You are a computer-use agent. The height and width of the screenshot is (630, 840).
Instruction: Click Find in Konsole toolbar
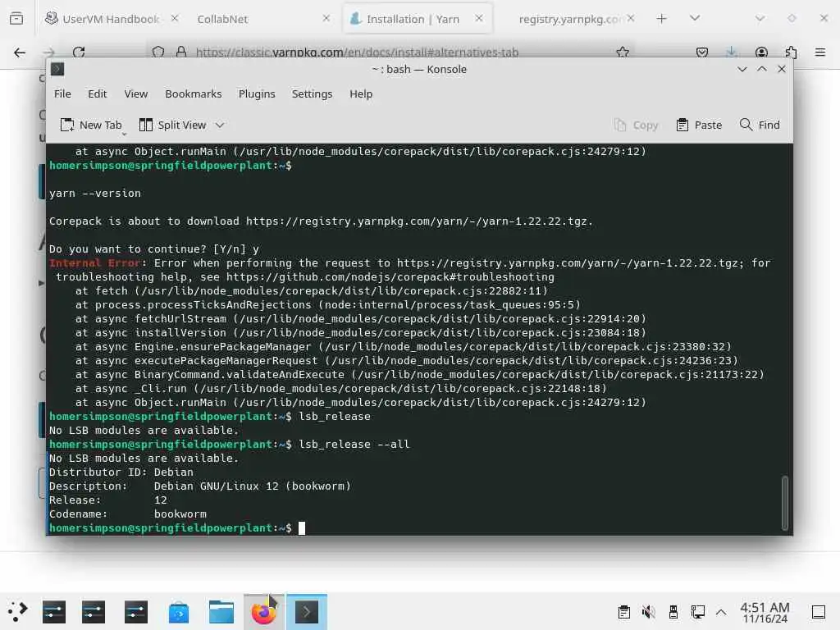[760, 126]
